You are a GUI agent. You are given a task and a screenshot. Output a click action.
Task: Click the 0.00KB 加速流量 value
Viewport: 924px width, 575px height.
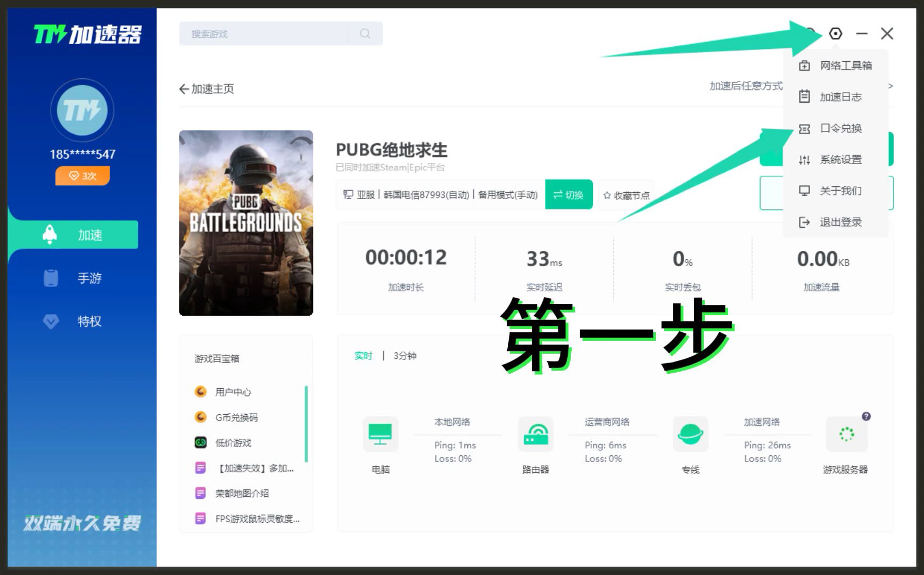(823, 259)
